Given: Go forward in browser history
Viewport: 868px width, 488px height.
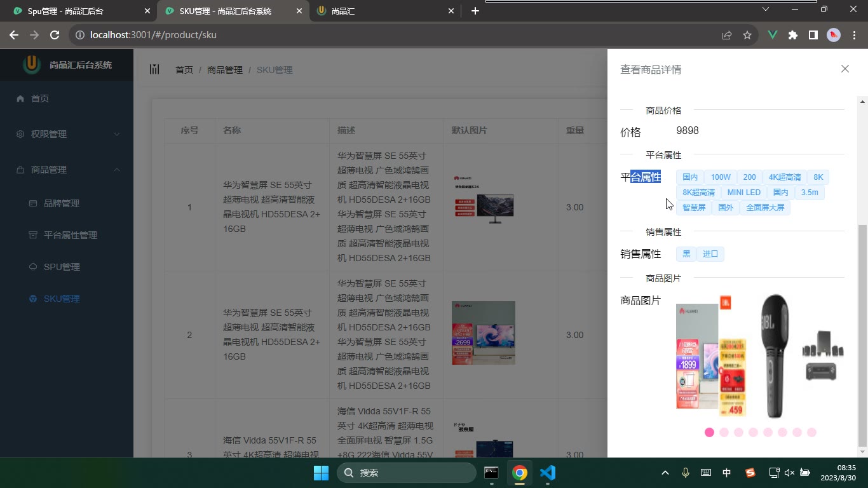Looking at the screenshot, I should tap(34, 35).
